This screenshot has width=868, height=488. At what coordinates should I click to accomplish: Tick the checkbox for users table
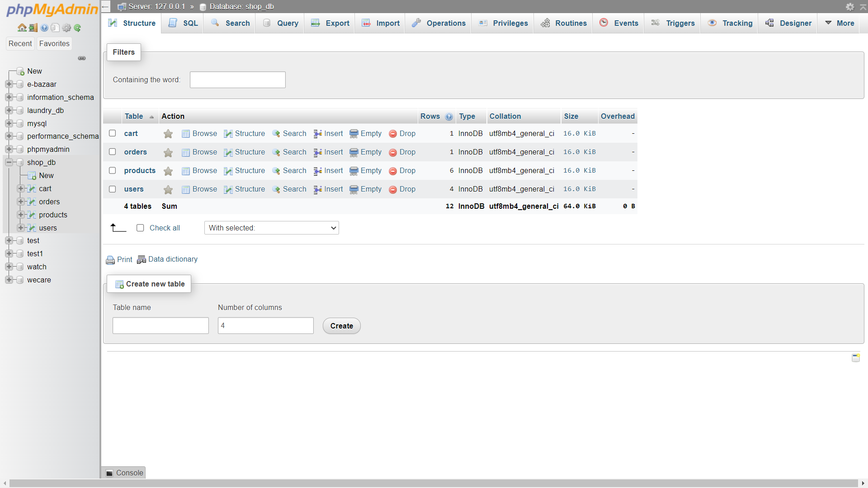(113, 189)
